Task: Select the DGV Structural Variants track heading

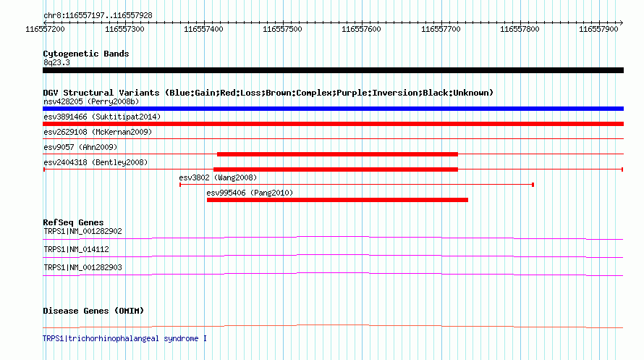Action: pyautogui.click(x=268, y=93)
